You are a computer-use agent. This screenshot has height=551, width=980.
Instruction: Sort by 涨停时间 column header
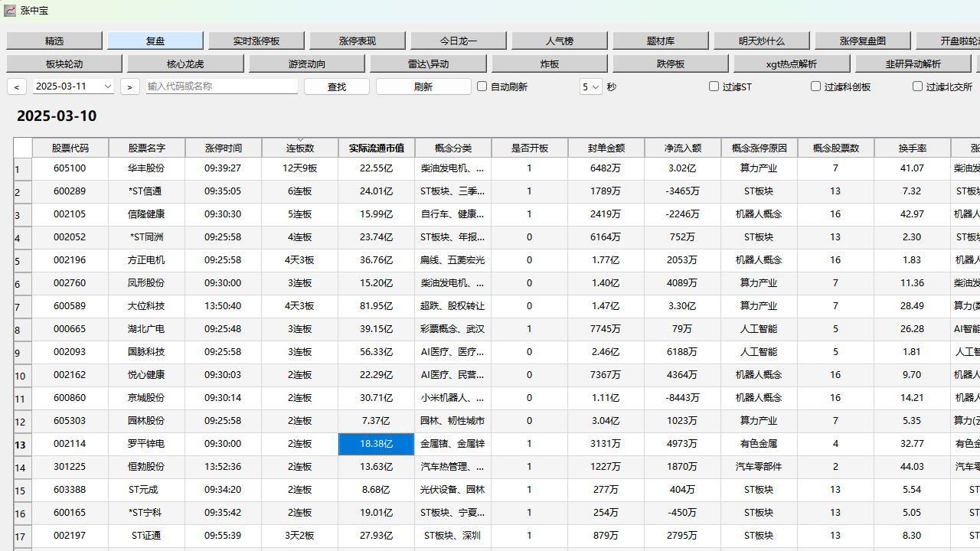[224, 148]
